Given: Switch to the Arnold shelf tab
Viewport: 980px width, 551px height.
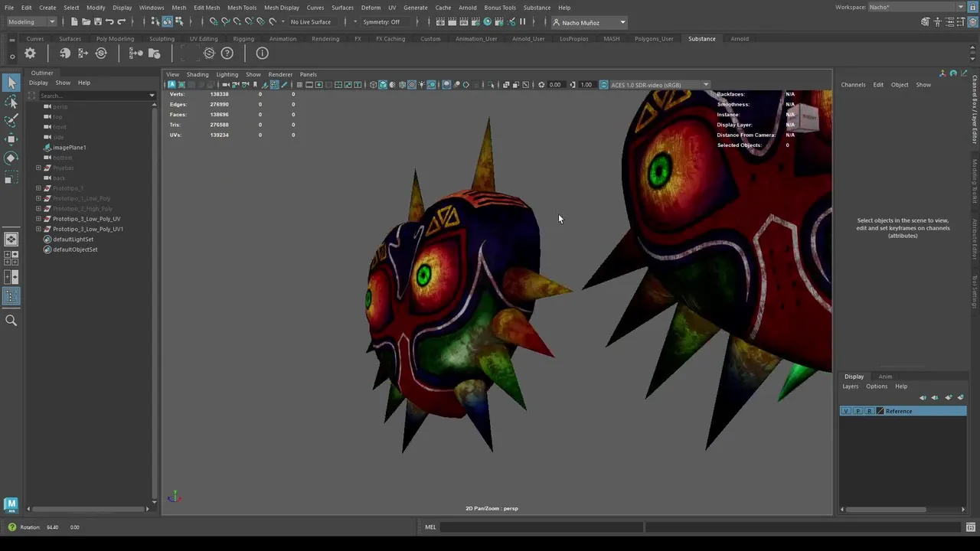Looking at the screenshot, I should coord(740,38).
